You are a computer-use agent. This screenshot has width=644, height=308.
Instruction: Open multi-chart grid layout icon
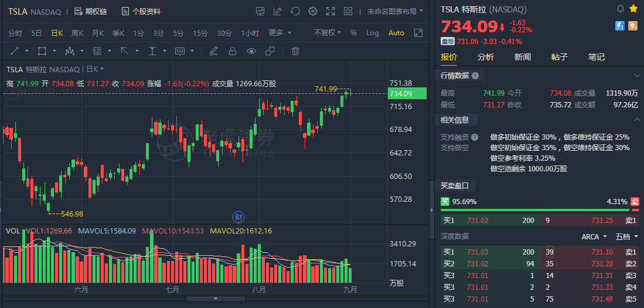[x=348, y=11]
